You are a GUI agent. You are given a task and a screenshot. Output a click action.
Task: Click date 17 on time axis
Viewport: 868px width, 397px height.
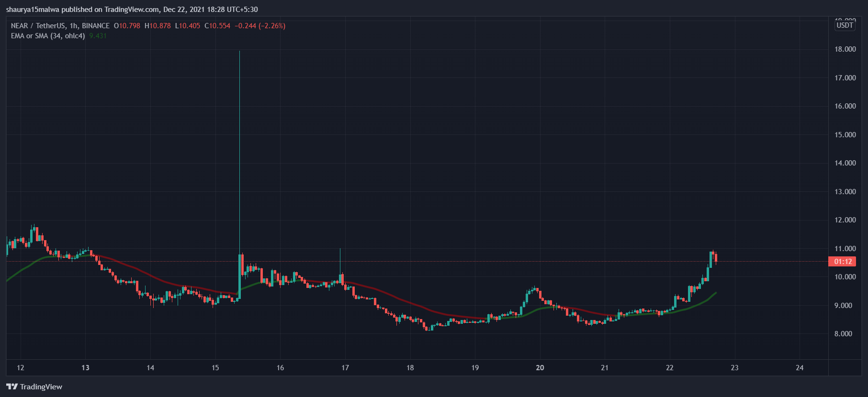click(345, 368)
